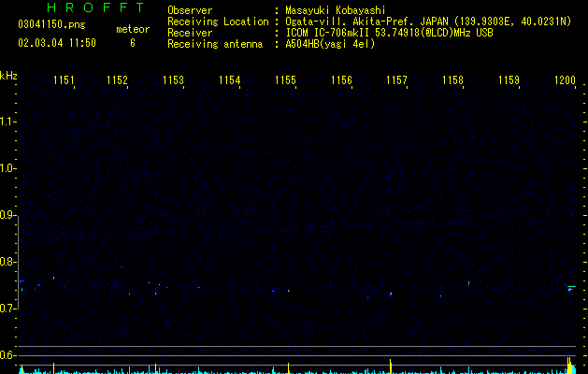588x374 pixels.
Task: Click the 1159 time axis marker
Action: tap(509, 80)
